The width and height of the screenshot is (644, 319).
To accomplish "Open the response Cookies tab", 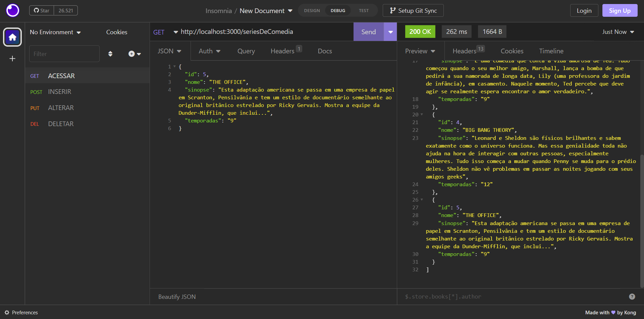I will click(x=512, y=51).
